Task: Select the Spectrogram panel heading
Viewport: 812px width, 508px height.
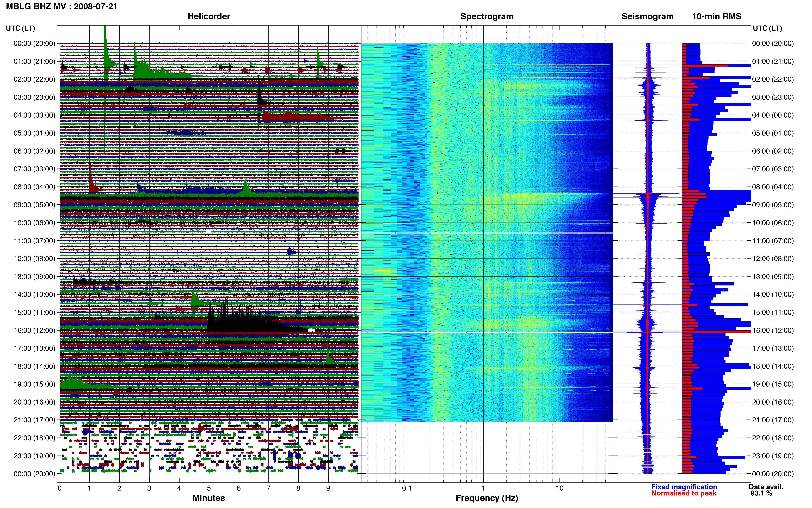Action: [x=487, y=16]
